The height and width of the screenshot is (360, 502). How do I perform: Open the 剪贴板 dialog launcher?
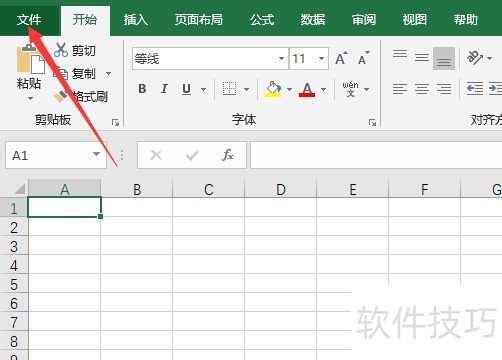[x=115, y=123]
